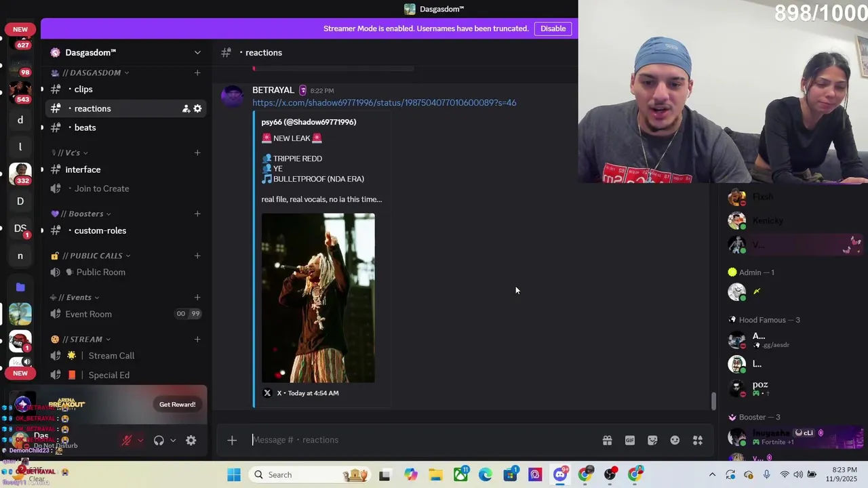The height and width of the screenshot is (488, 868).
Task: Collapse the // STREAM category
Action: [x=81, y=339]
